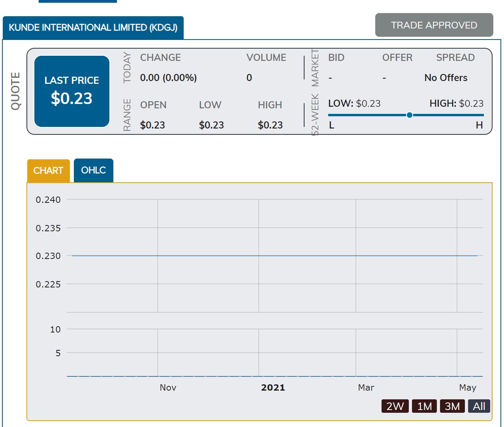This screenshot has height=427, width=504.
Task: Pick the 3M range button
Action: tap(452, 406)
